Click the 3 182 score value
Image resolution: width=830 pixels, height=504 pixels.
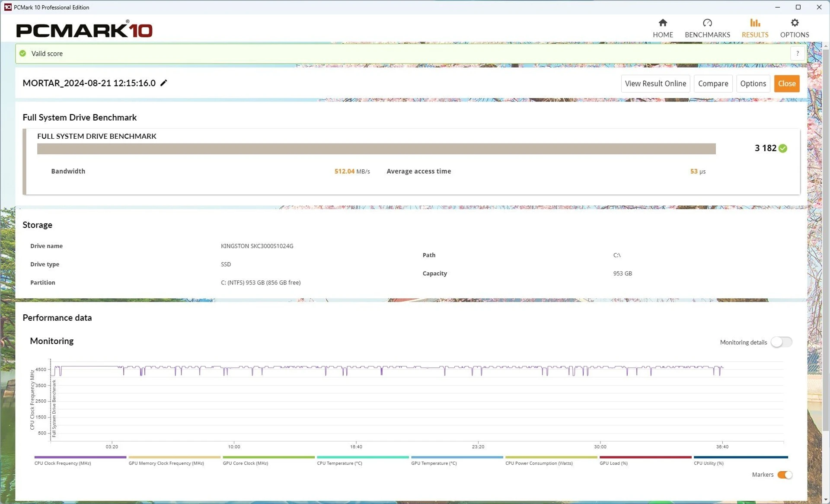(x=765, y=148)
